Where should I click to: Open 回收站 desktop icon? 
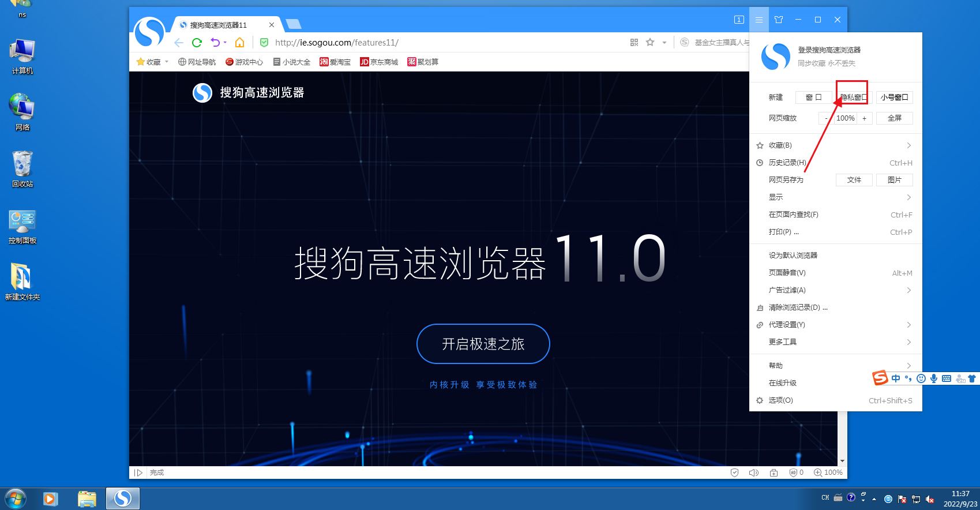[x=22, y=169]
